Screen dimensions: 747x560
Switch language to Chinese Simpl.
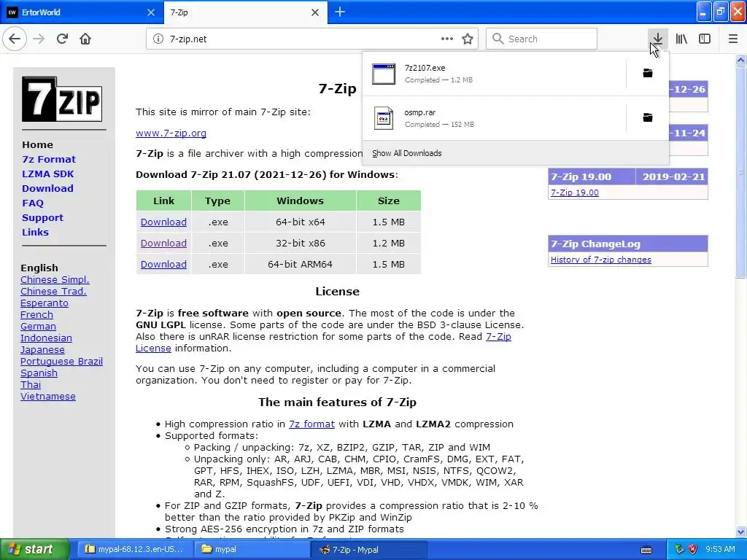pos(55,279)
